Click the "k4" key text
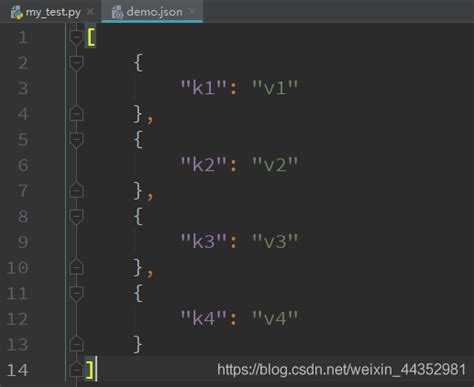Image resolution: width=474 pixels, height=387 pixels. [x=204, y=318]
